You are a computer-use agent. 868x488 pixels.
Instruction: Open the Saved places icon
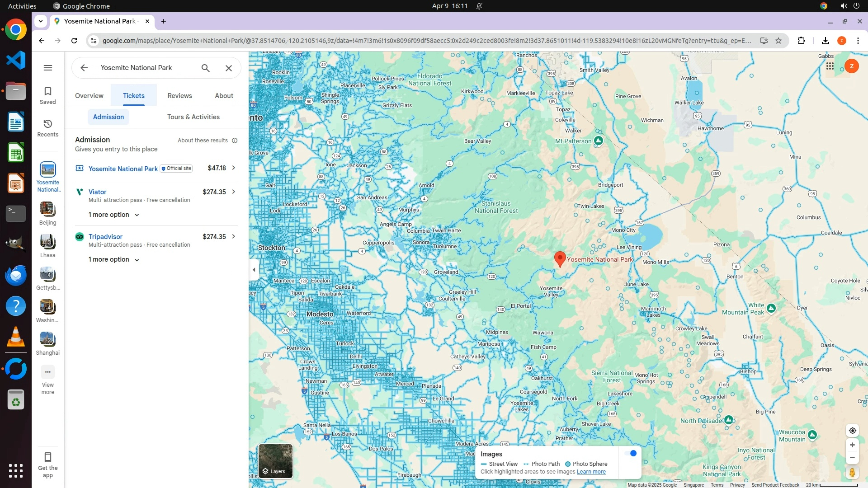click(x=48, y=95)
